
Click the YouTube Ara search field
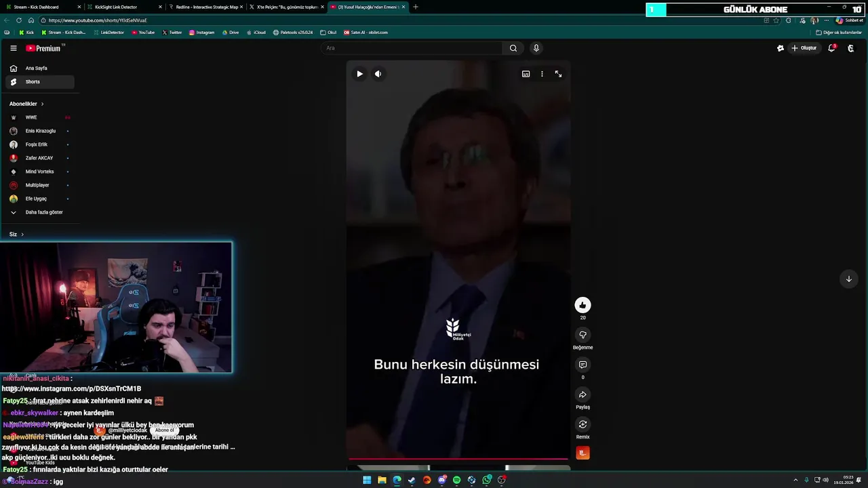[412, 48]
